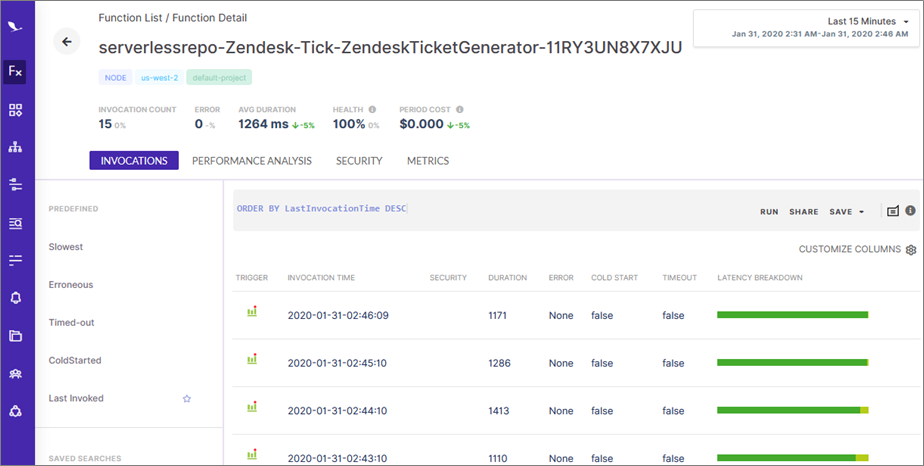Click the Timeout column header
The image size is (924, 466).
pyautogui.click(x=679, y=277)
